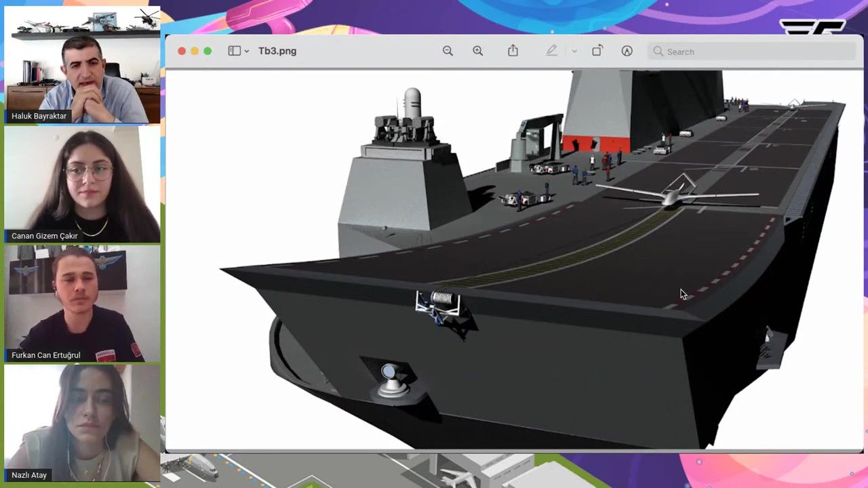This screenshot has height=488, width=868.
Task: Select Nazlı Atay video tile
Action: pyautogui.click(x=82, y=423)
